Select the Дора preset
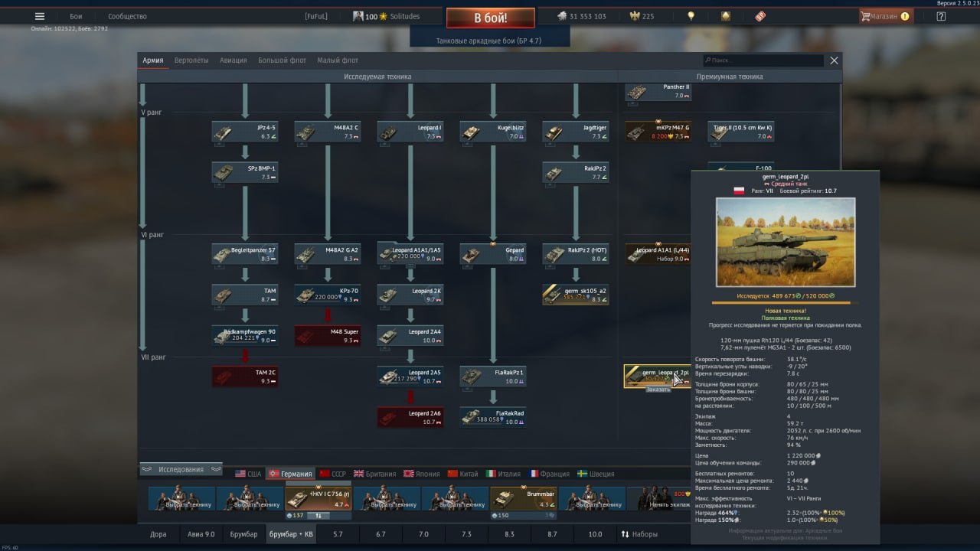Screen dimensions: 980x551 (x=158, y=534)
